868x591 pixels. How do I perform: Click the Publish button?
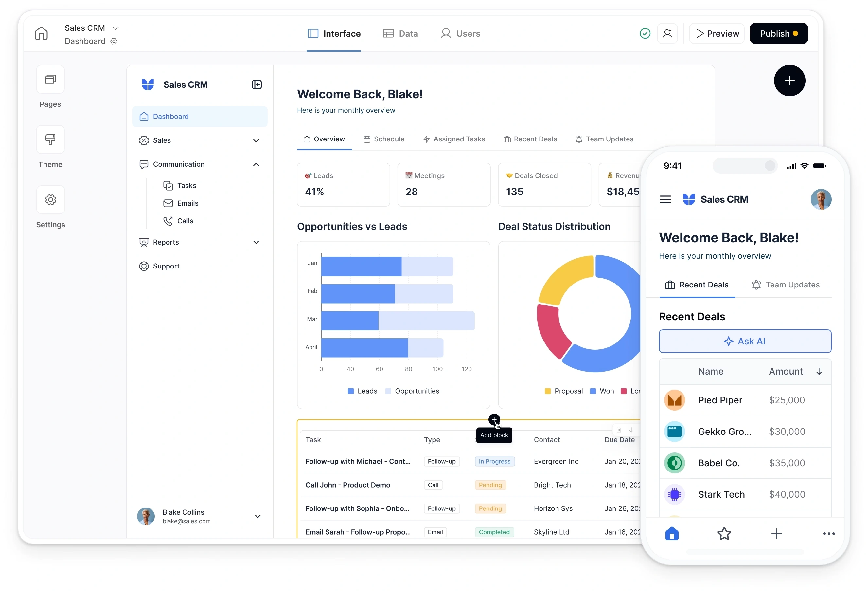click(779, 34)
